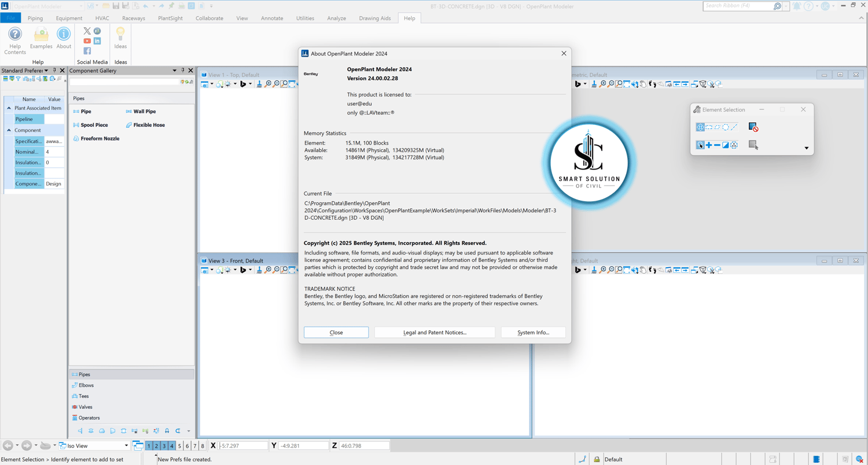Open the Standard Preferences panel dropdown arrow
868x465 pixels.
[46, 71]
